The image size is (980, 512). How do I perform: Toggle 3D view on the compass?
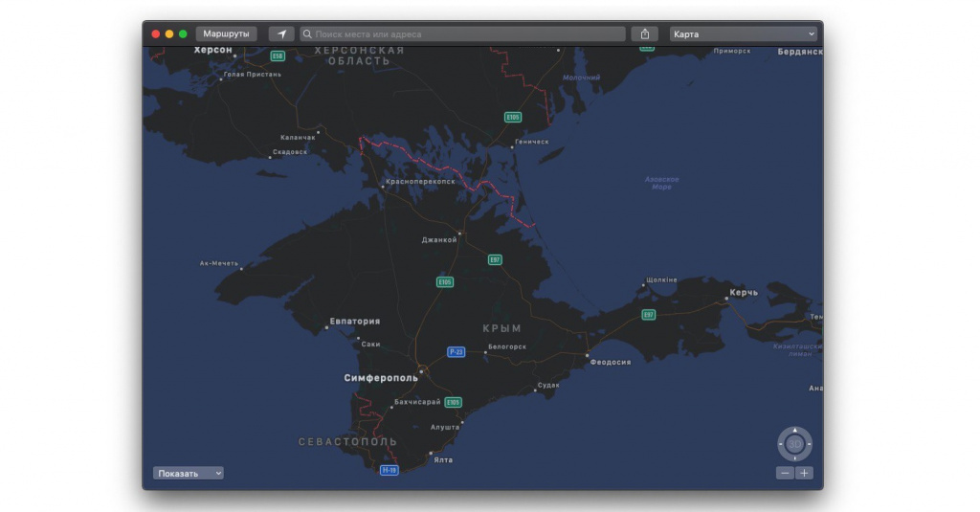pyautogui.click(x=794, y=444)
